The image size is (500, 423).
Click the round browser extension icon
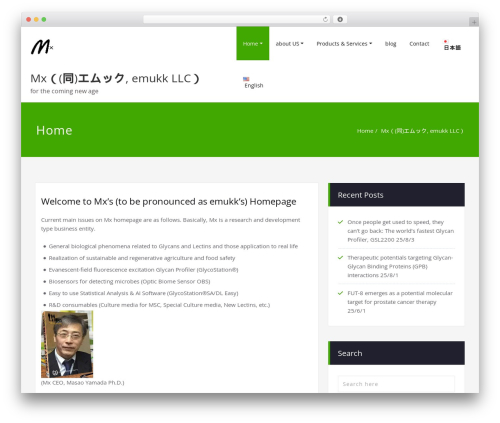tap(340, 19)
